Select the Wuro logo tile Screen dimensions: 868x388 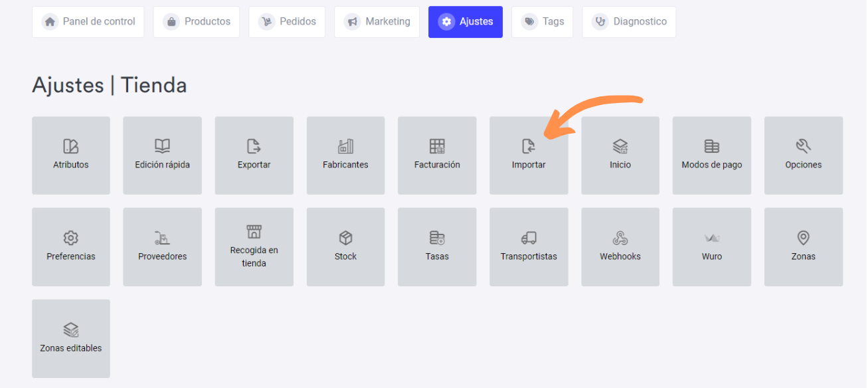pyautogui.click(x=712, y=247)
